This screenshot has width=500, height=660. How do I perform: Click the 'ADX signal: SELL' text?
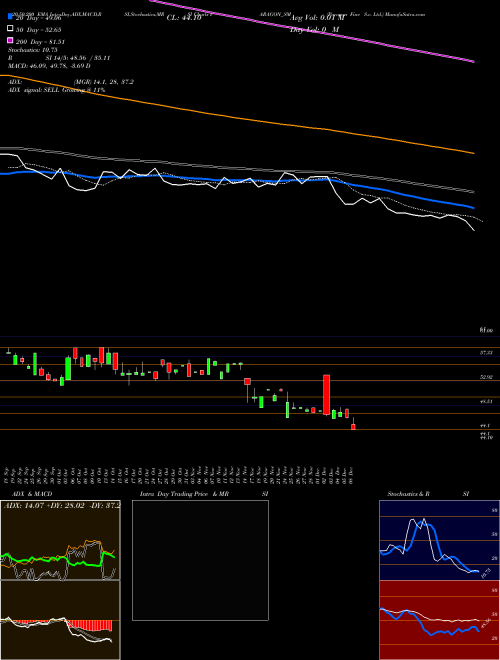pyautogui.click(x=34, y=90)
